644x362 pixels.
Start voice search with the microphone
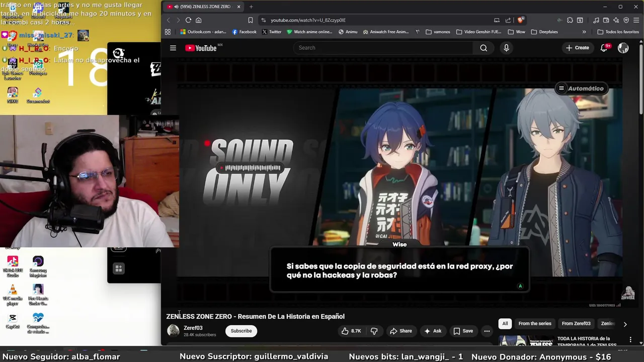click(506, 48)
